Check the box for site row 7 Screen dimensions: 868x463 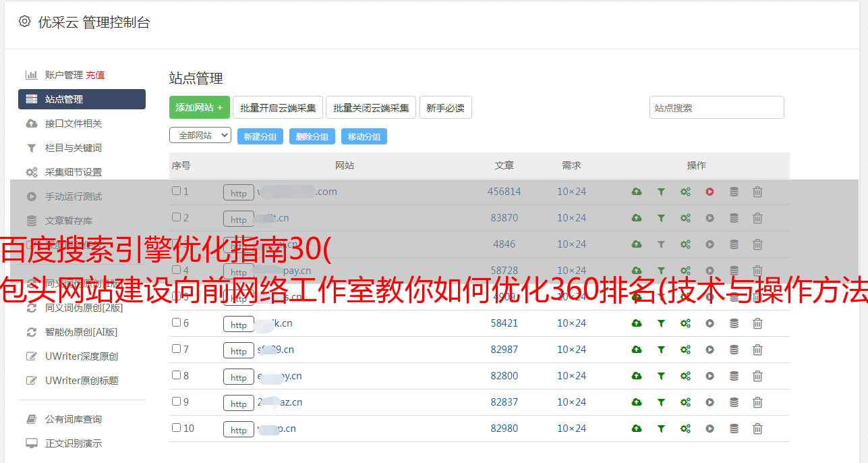tap(176, 349)
